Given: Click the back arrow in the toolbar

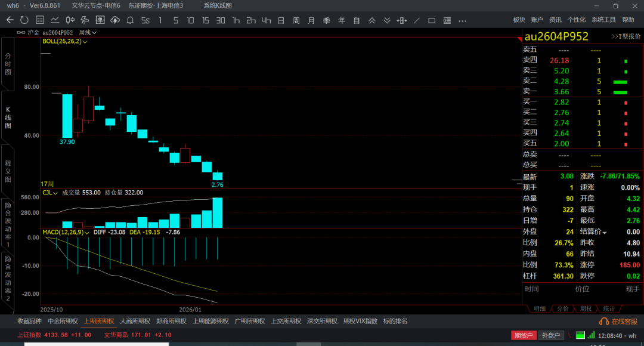Looking at the screenshot, I should [x=10, y=20].
